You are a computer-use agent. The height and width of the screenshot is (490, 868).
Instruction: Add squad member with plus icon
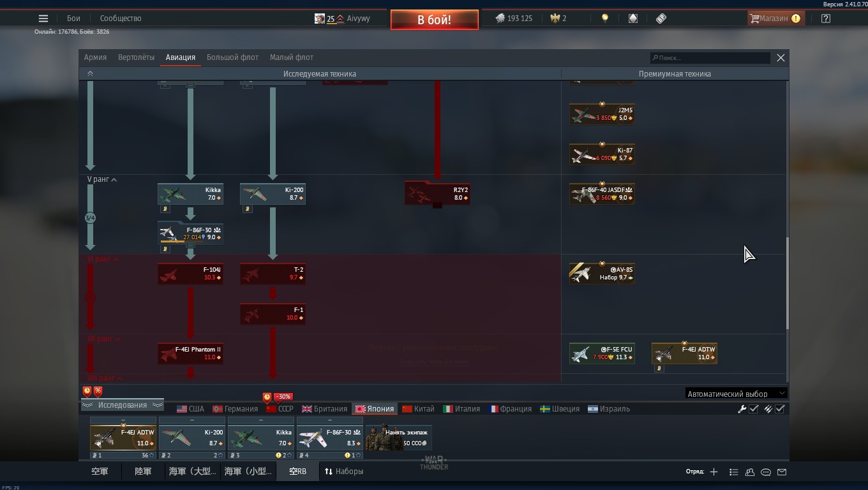pyautogui.click(x=714, y=472)
